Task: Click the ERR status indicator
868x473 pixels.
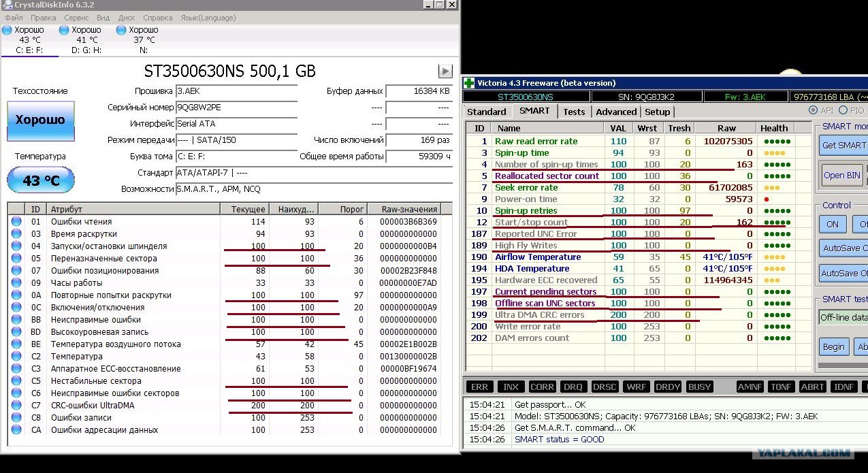Action: click(479, 387)
